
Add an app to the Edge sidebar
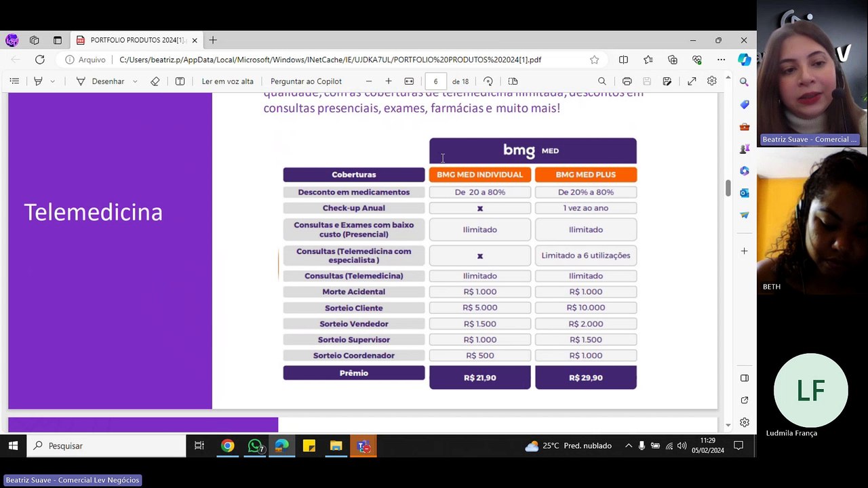click(744, 251)
